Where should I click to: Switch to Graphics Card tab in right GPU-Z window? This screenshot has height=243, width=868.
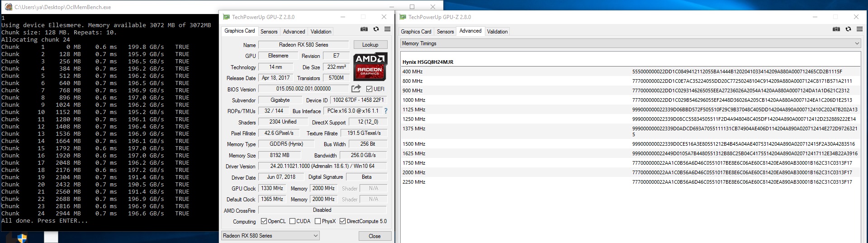pyautogui.click(x=416, y=32)
